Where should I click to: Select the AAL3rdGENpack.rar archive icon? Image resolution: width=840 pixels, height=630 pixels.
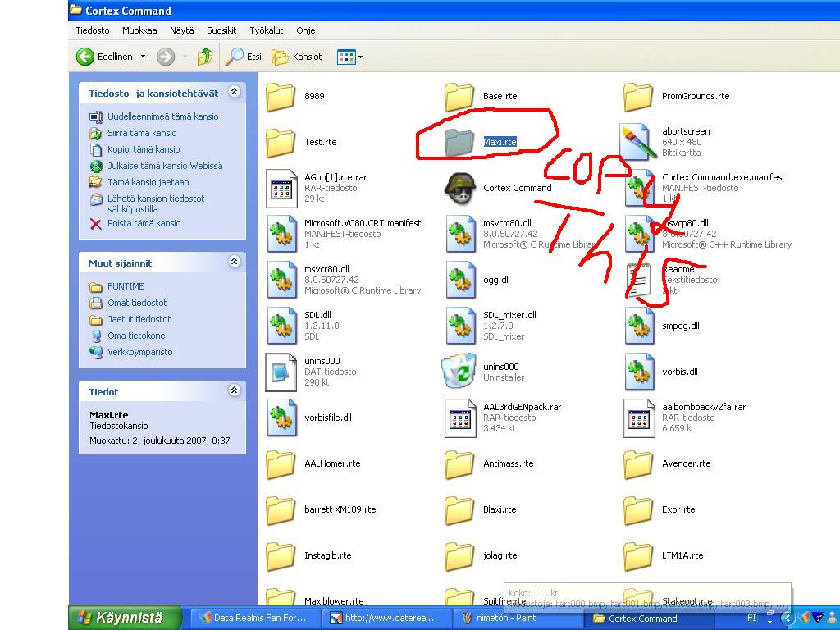click(x=460, y=418)
